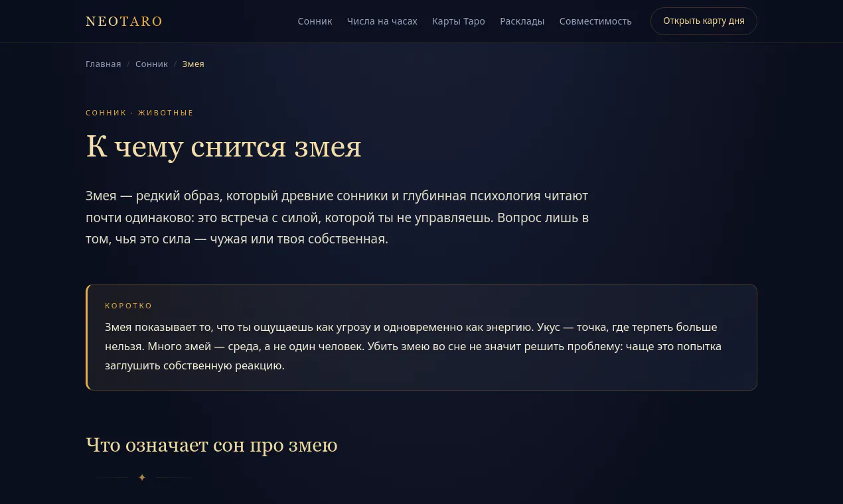Screen dimensions: 843x504
Task: Click the heading К чему снится змея
Action: click(x=224, y=147)
